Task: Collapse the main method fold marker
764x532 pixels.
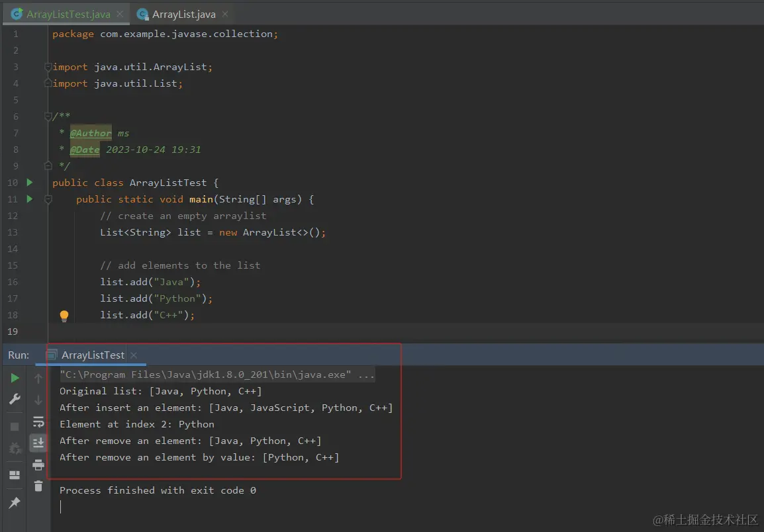Action: 48,199
